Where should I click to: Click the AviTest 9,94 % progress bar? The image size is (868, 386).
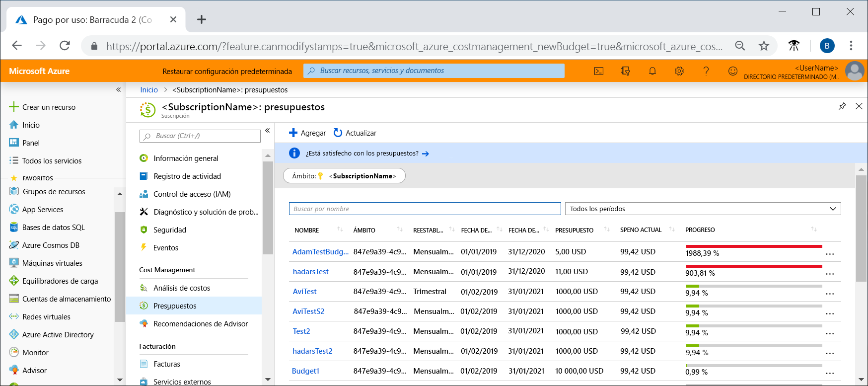(x=754, y=286)
